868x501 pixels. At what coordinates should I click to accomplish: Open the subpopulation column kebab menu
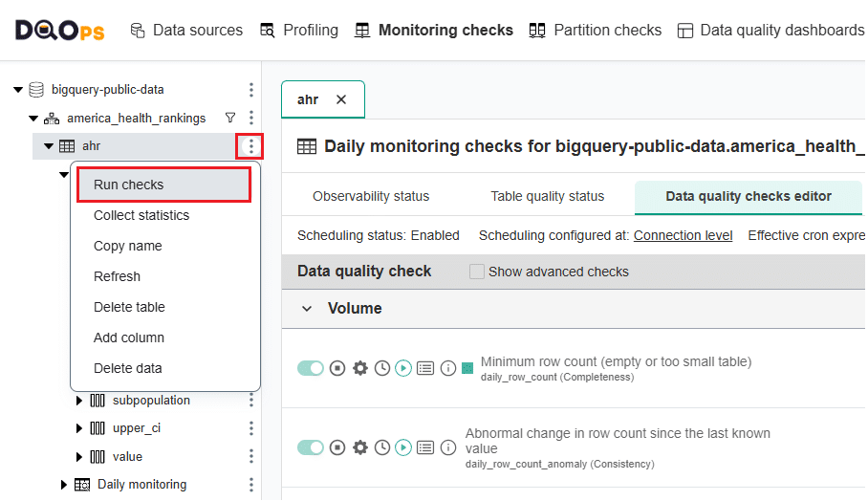point(250,400)
